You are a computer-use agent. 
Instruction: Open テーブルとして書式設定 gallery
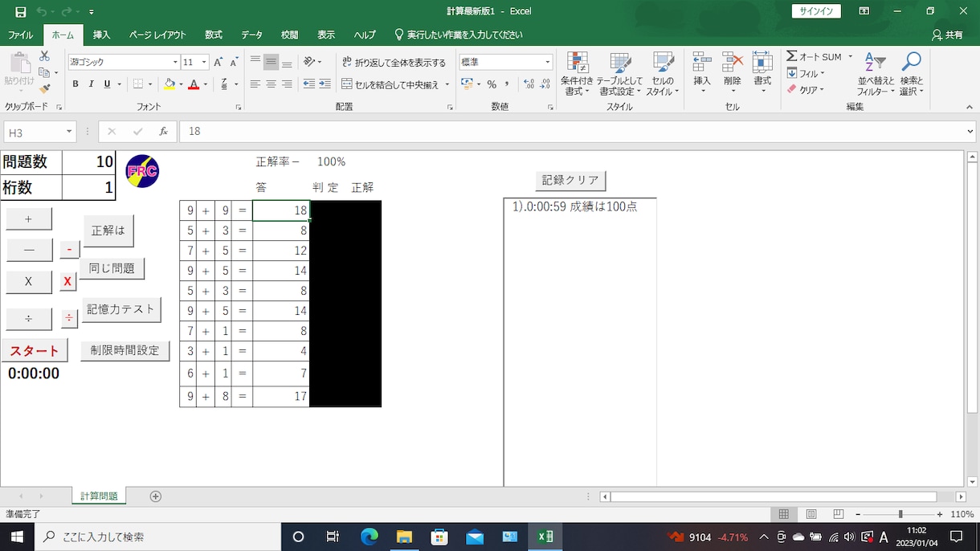click(620, 74)
